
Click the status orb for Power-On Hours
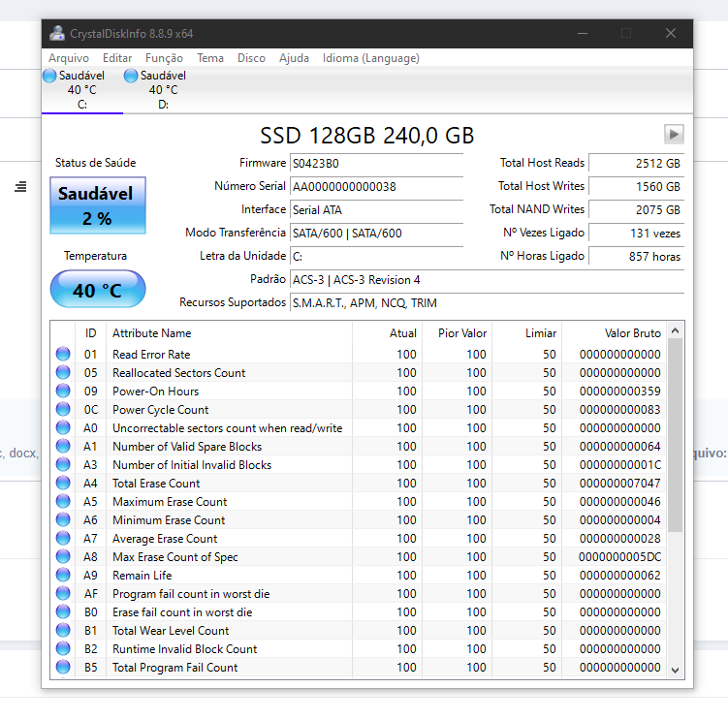coord(63,391)
